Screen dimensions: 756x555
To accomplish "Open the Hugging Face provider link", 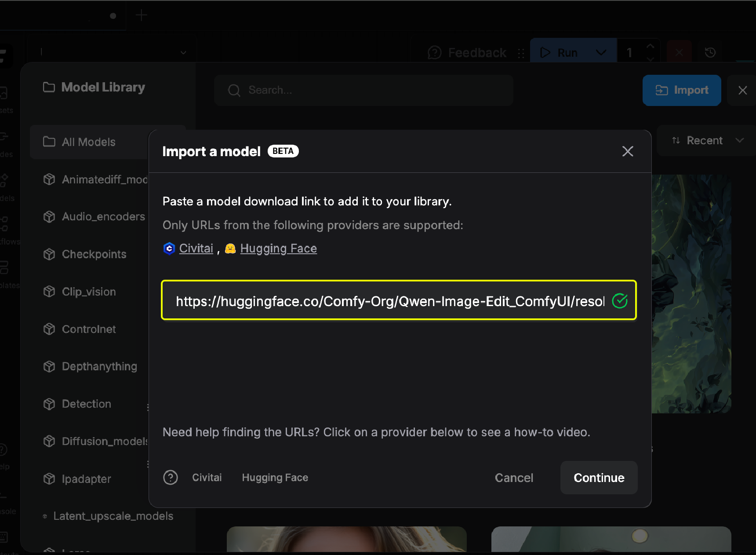I will [x=278, y=248].
